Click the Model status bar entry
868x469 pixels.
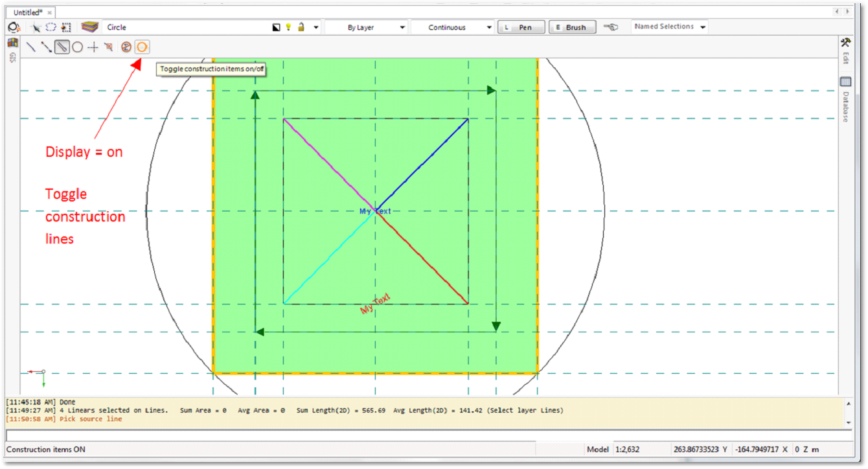pyautogui.click(x=597, y=450)
